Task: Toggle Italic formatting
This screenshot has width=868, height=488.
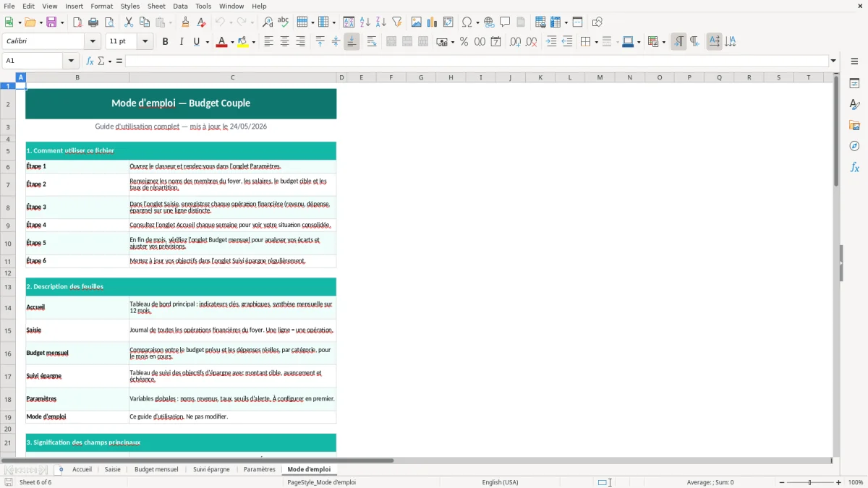Action: pos(181,42)
